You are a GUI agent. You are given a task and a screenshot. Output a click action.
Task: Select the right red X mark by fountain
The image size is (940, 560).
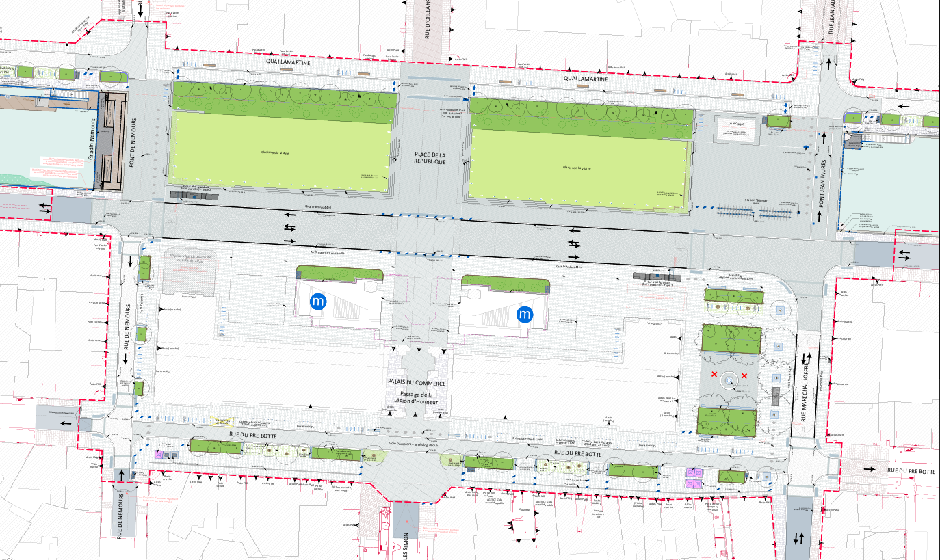744,375
